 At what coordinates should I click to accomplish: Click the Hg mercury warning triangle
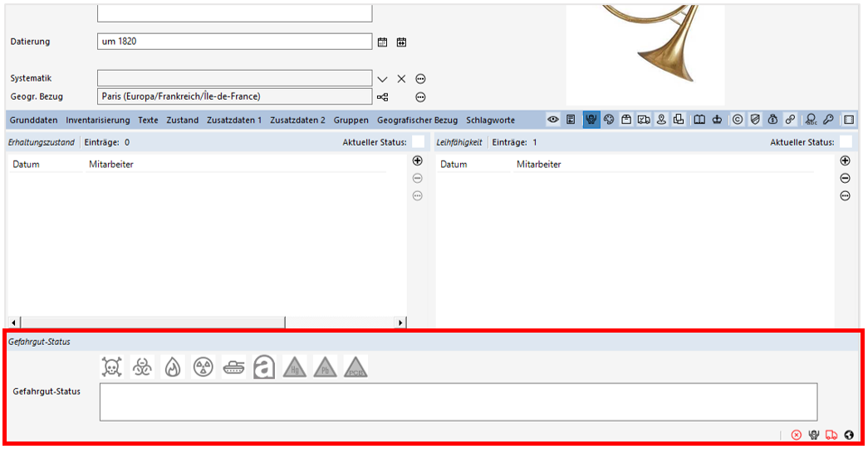click(295, 367)
